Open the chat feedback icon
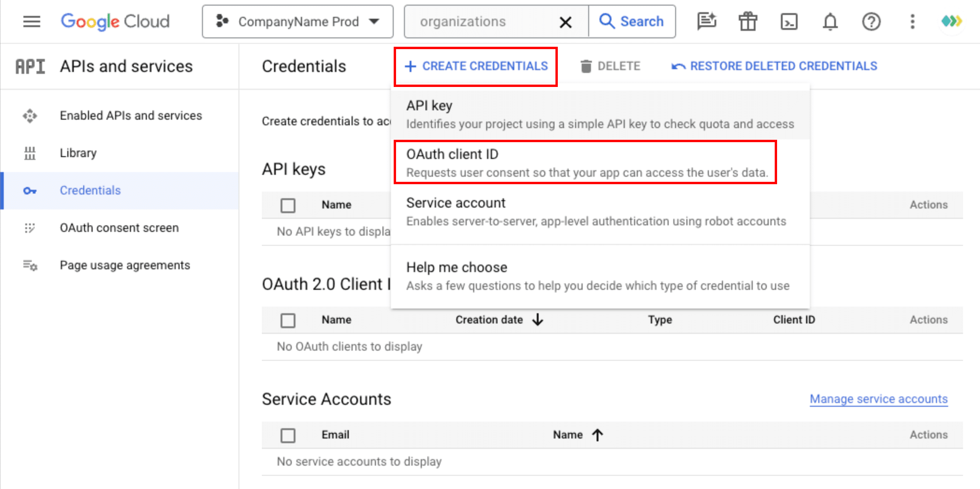Image resolution: width=980 pixels, height=489 pixels. [x=706, y=22]
